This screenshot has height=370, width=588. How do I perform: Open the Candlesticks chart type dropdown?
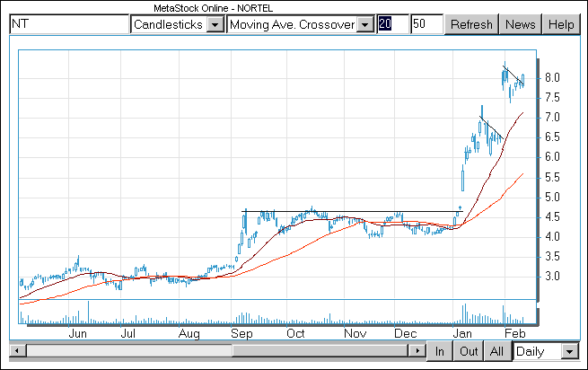point(215,25)
